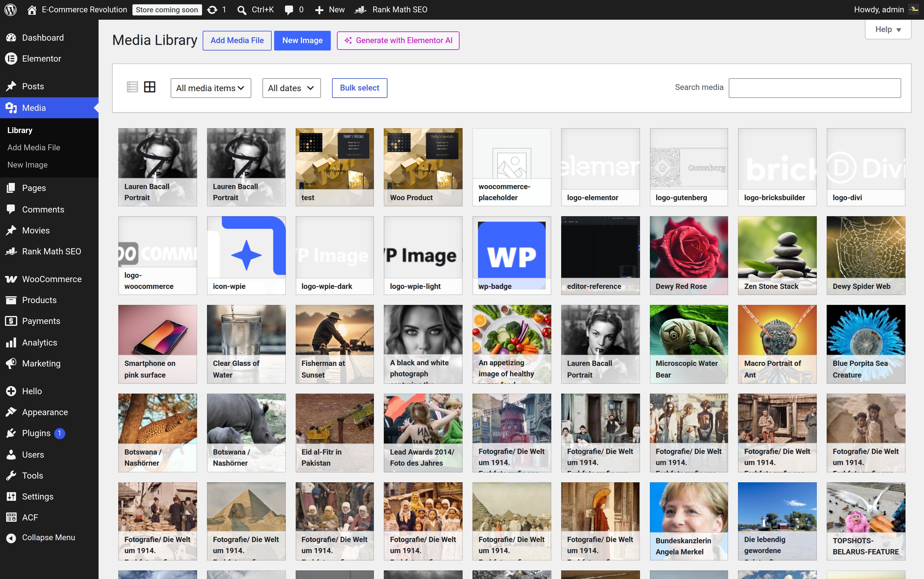Select the Smartphone on pink surface image

pyautogui.click(x=158, y=344)
